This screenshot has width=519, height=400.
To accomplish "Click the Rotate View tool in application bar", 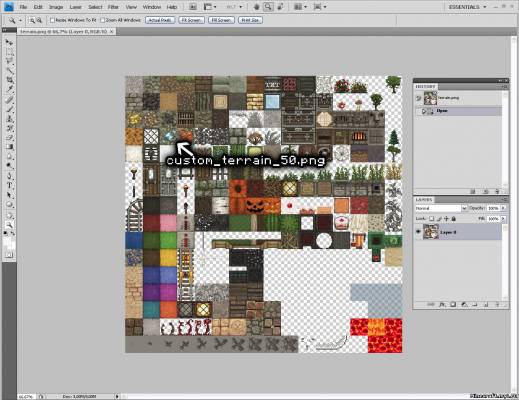I will 280,7.
